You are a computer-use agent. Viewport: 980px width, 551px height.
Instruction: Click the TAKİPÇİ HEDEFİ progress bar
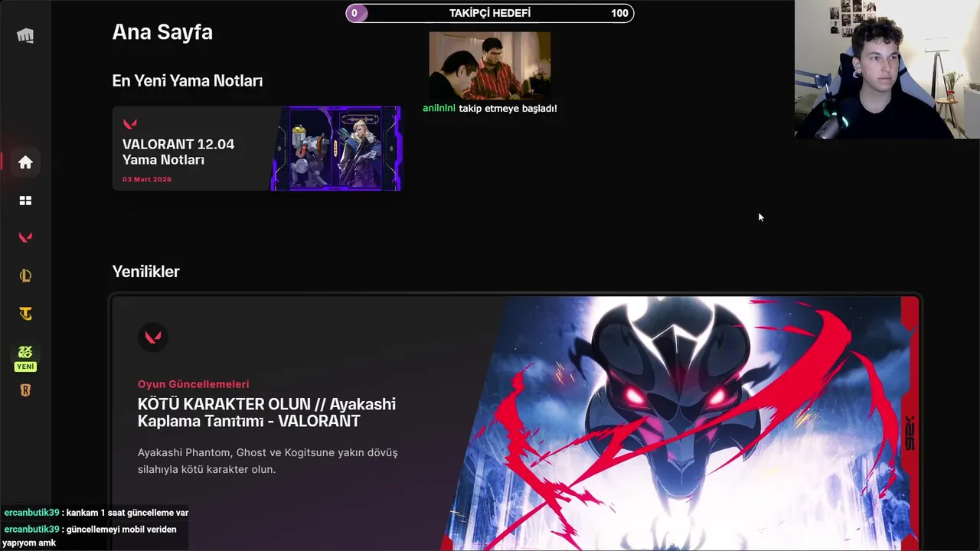[x=490, y=13]
